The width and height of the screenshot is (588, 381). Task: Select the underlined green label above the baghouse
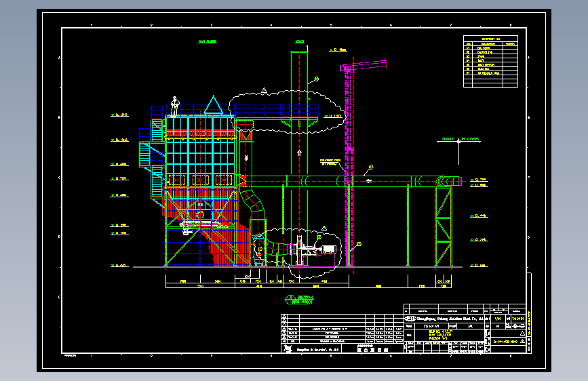pyautogui.click(x=207, y=41)
